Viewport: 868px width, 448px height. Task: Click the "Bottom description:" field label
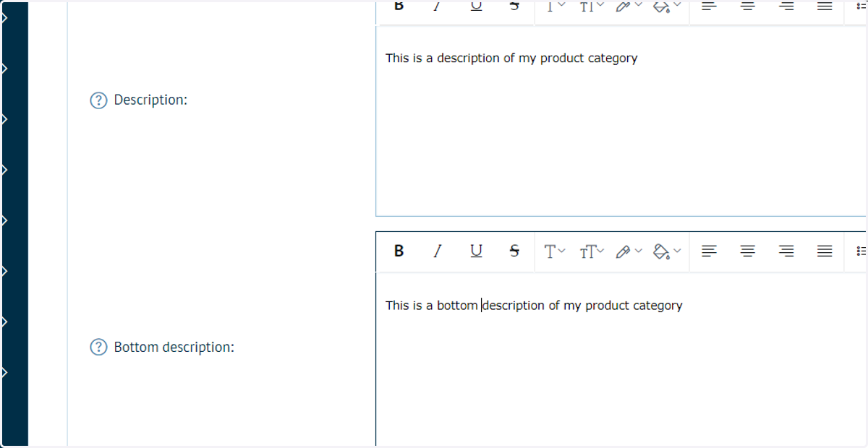[174, 348]
